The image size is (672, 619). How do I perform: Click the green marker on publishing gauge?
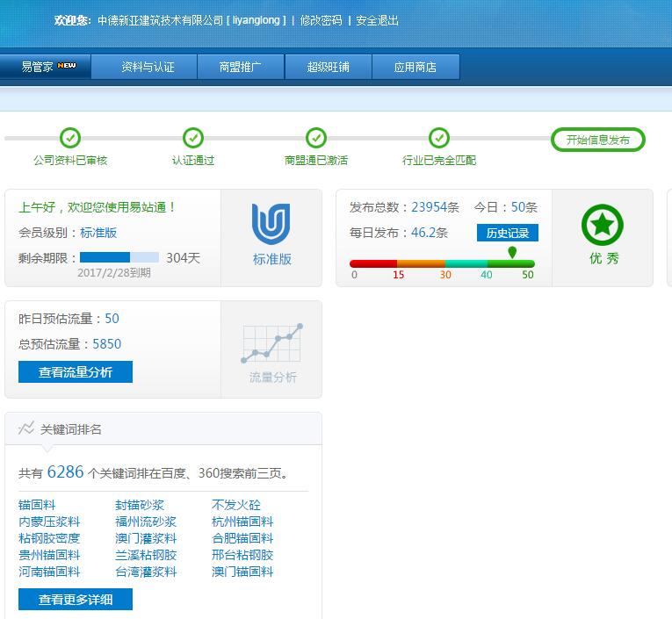click(512, 252)
